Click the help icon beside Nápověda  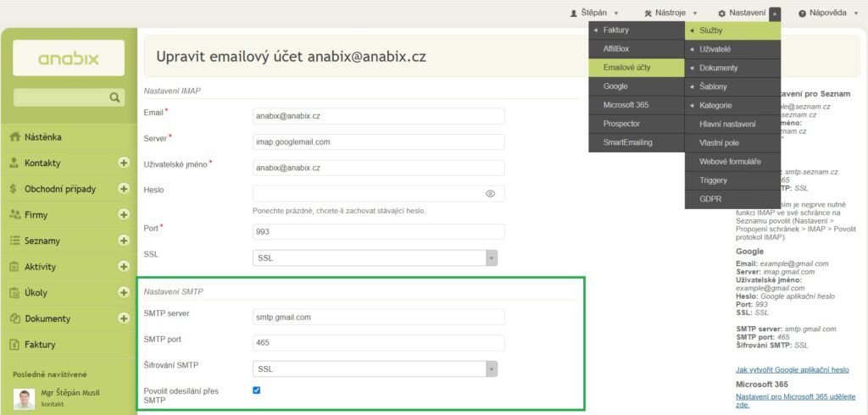(x=802, y=14)
